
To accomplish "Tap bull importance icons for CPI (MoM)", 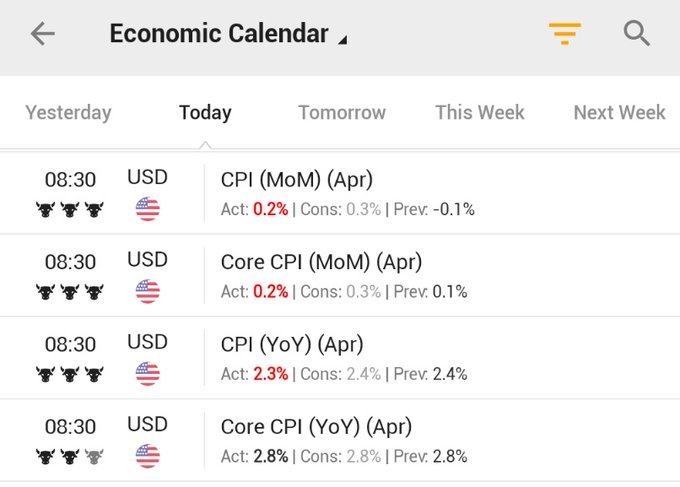I will pos(70,209).
